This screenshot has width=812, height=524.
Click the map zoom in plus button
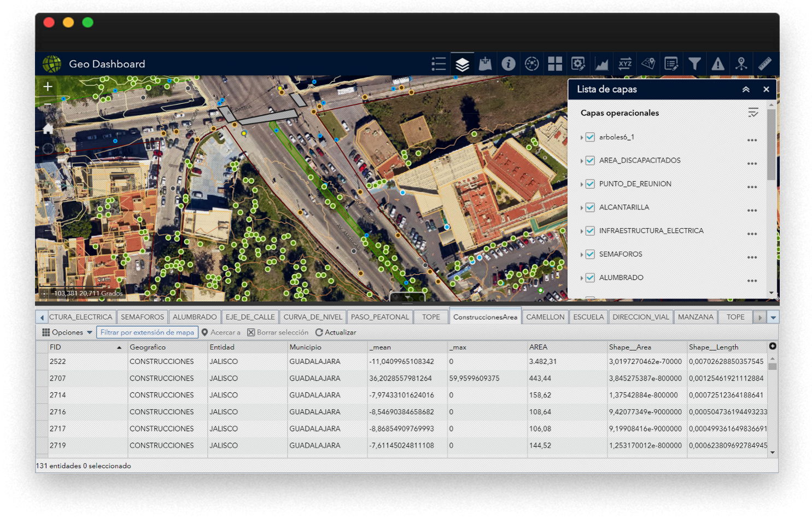(x=48, y=86)
